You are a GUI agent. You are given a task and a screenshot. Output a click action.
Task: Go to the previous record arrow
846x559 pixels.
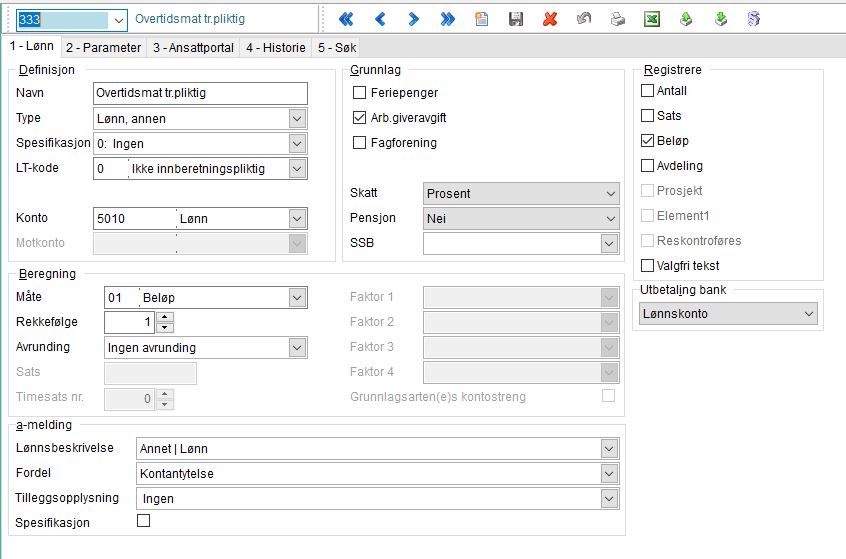click(x=380, y=19)
